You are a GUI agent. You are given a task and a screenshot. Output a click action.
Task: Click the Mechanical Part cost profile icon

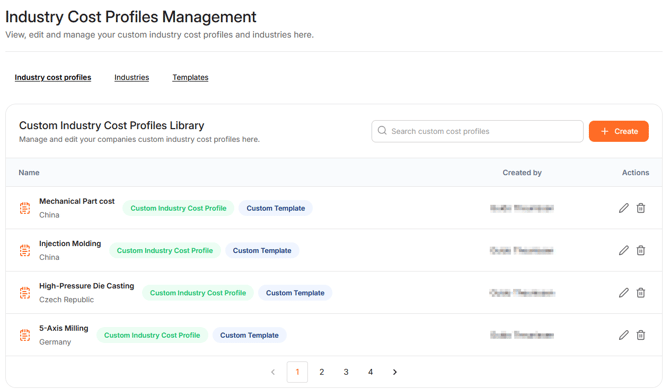click(x=25, y=208)
